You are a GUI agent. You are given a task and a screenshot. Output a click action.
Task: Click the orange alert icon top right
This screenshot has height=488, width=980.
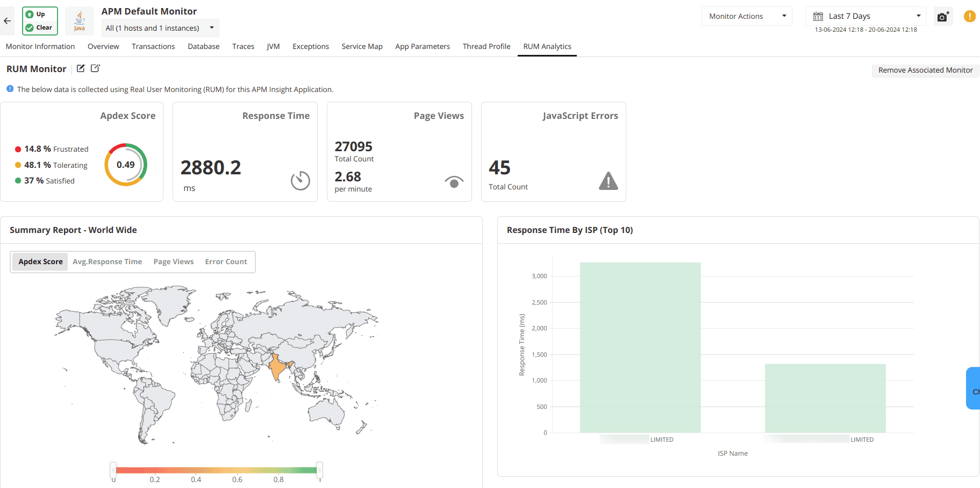point(970,16)
